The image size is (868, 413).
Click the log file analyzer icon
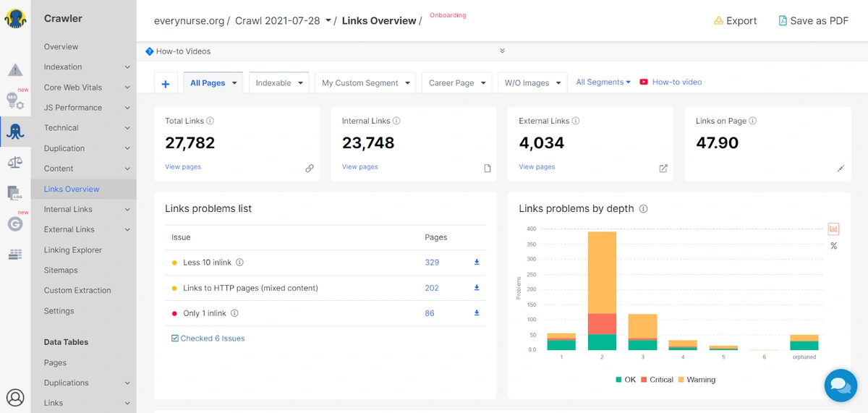click(x=15, y=192)
